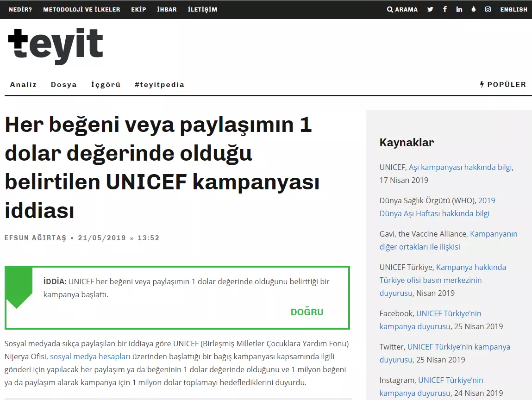Screen dimensions: 532x400
Task: Go to the EKİP page
Action: pos(138,10)
